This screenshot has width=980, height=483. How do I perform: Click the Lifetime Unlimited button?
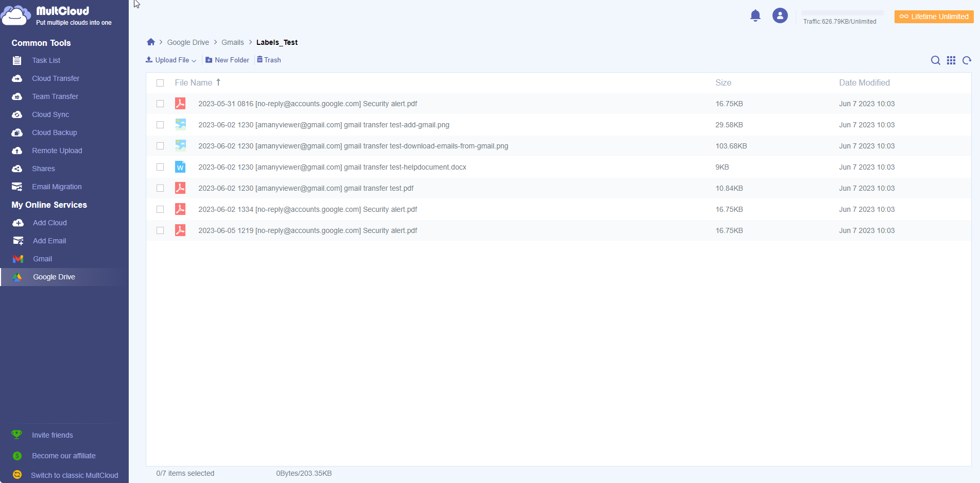pyautogui.click(x=934, y=16)
